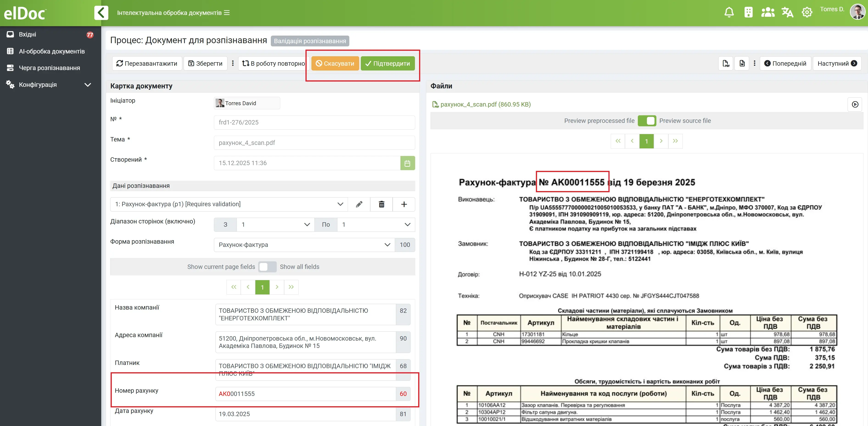Open the notifications bell icon
This screenshot has width=868, height=426.
(x=729, y=12)
